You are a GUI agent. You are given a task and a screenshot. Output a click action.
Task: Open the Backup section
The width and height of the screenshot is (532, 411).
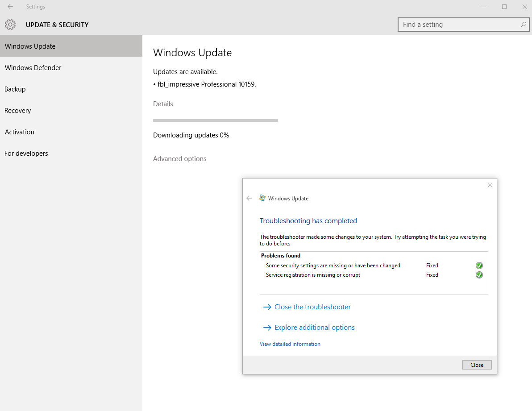71,89
